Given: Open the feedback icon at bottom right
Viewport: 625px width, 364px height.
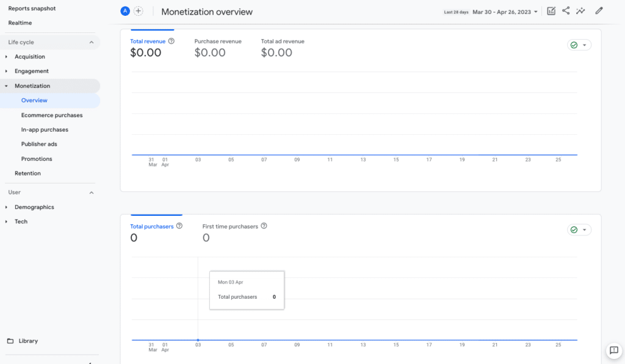Looking at the screenshot, I should pyautogui.click(x=613, y=351).
